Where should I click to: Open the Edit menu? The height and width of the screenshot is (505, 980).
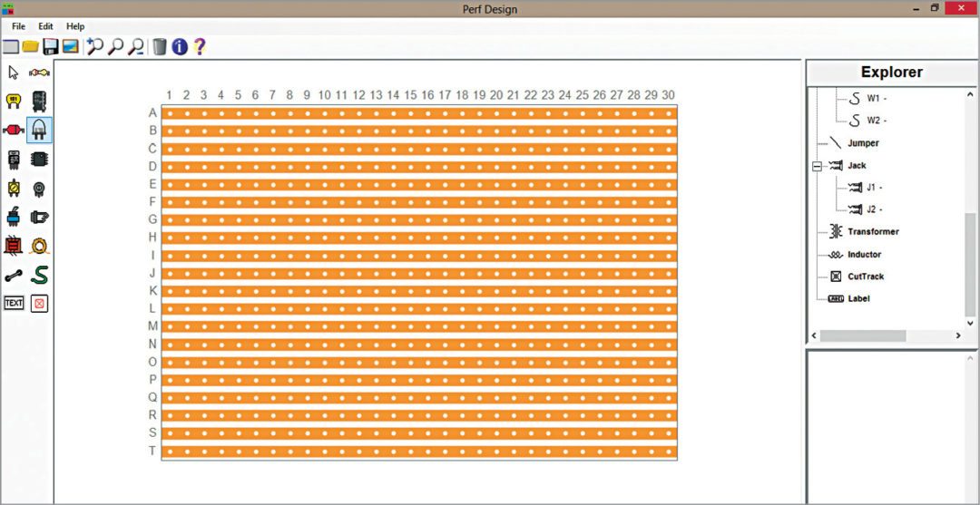pos(45,26)
